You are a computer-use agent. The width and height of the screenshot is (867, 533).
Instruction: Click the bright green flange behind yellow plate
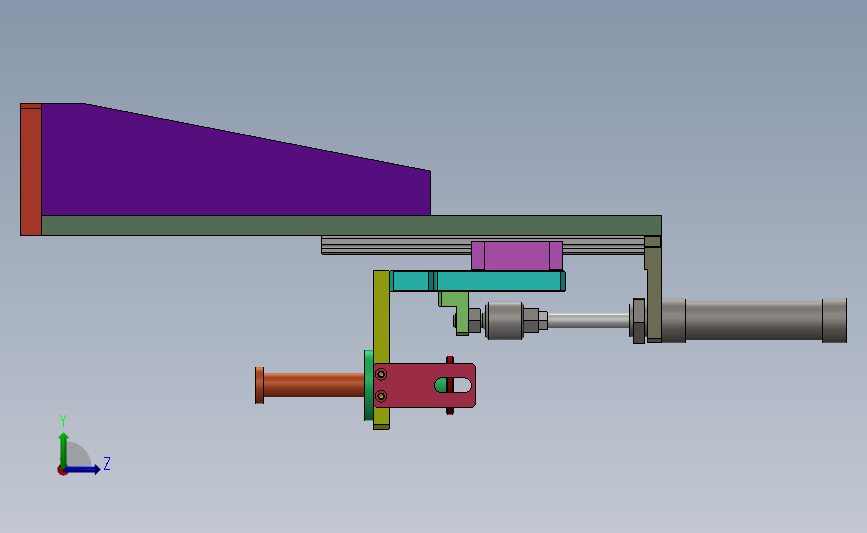[369, 385]
